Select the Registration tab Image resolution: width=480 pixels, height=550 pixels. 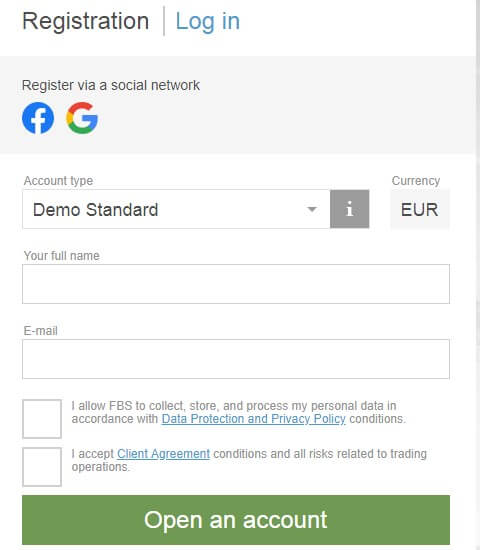click(86, 21)
